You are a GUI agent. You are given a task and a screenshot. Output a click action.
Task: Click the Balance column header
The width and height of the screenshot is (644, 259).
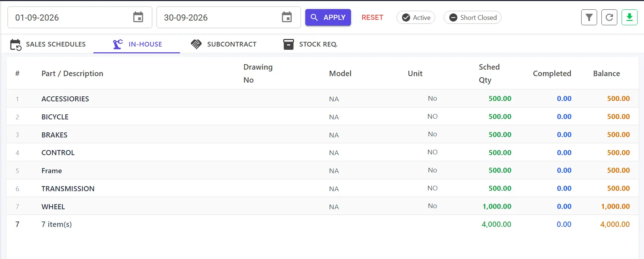606,74
